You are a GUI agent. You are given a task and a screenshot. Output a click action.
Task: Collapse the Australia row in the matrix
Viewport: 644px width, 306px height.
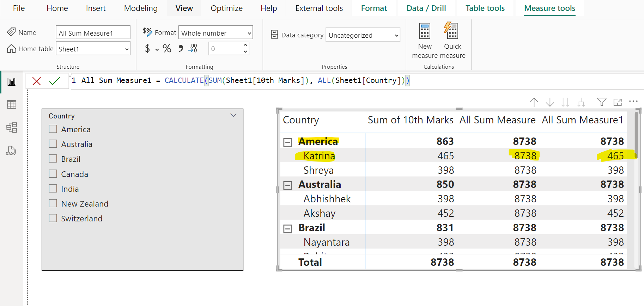[x=288, y=185]
